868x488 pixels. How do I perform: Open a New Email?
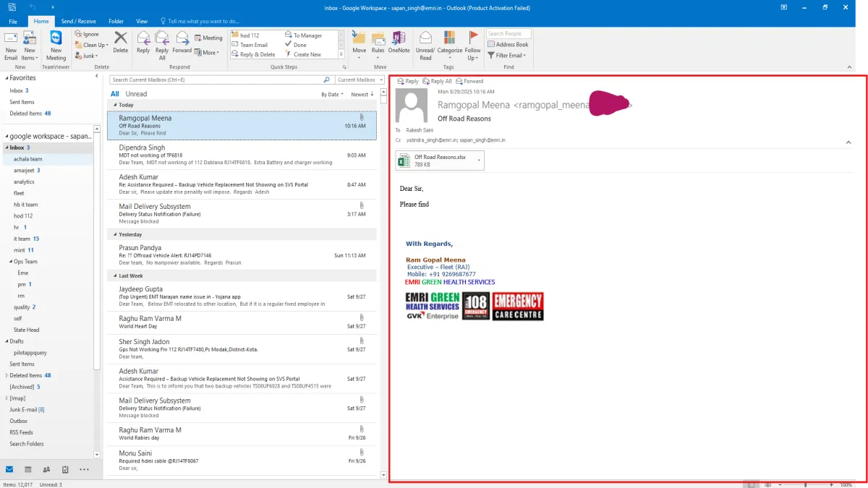pos(10,45)
